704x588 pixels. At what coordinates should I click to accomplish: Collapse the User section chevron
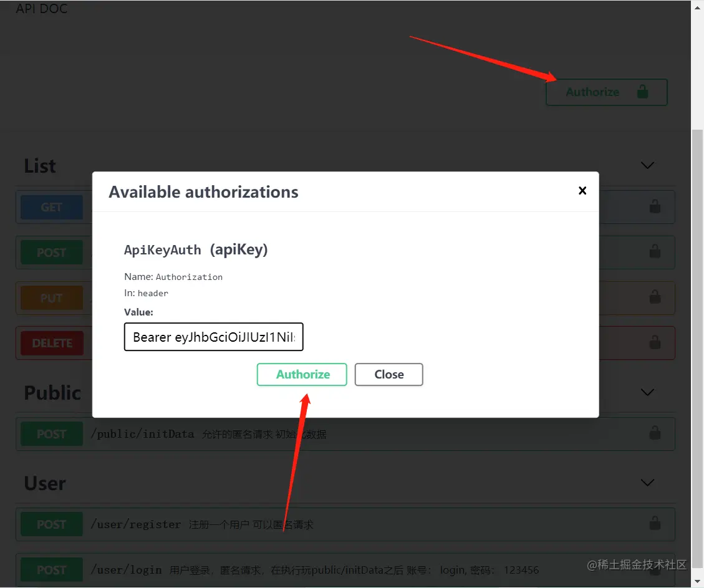tap(647, 483)
